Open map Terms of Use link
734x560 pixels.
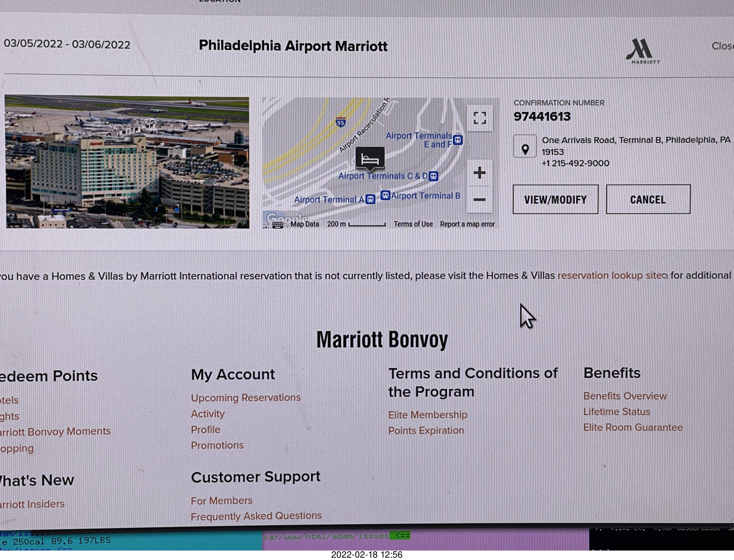[x=413, y=224]
